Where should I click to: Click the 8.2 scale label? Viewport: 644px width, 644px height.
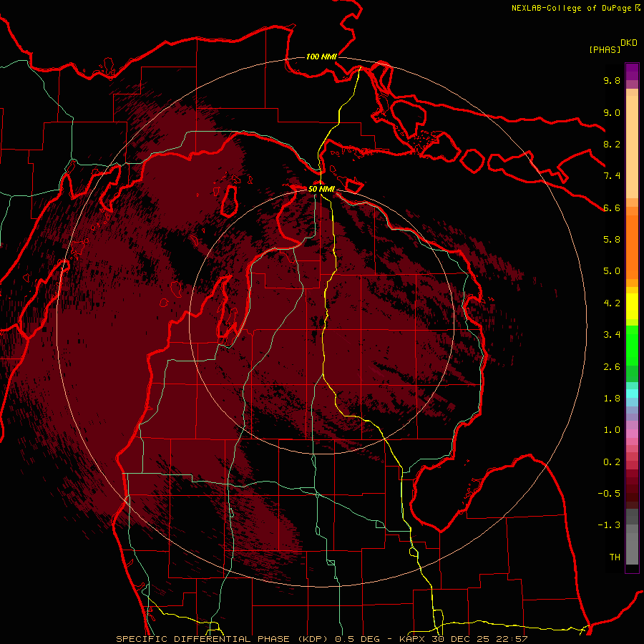tap(612, 144)
